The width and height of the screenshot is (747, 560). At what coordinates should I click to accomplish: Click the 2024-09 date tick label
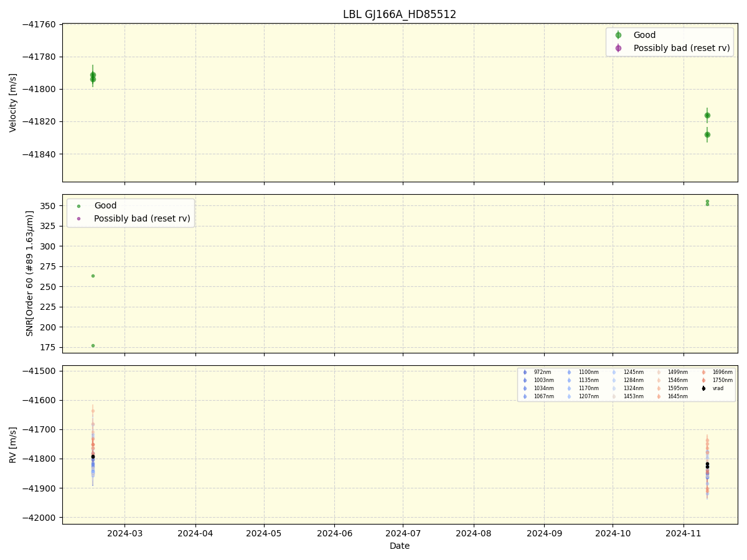[x=544, y=534]
